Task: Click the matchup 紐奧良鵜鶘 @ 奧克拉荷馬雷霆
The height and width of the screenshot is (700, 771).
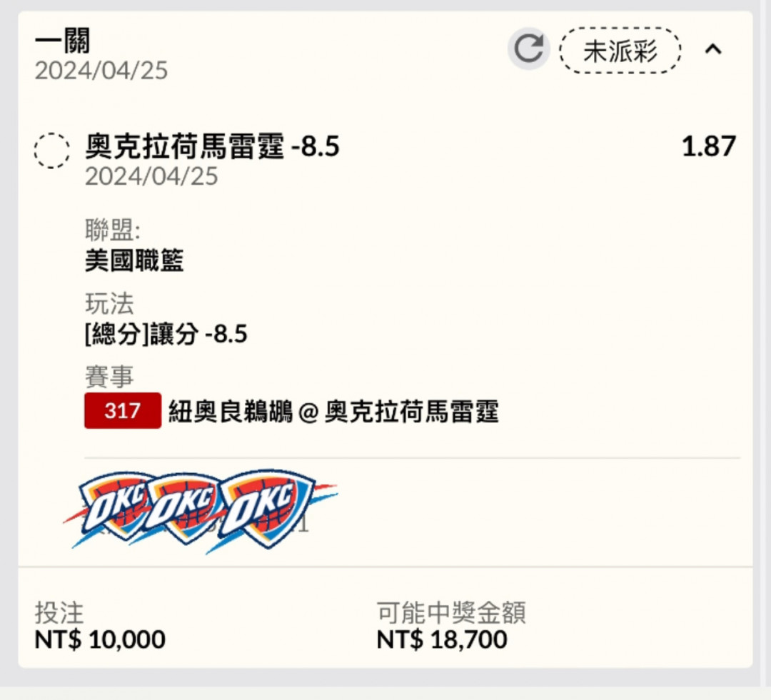Action: click(x=333, y=412)
